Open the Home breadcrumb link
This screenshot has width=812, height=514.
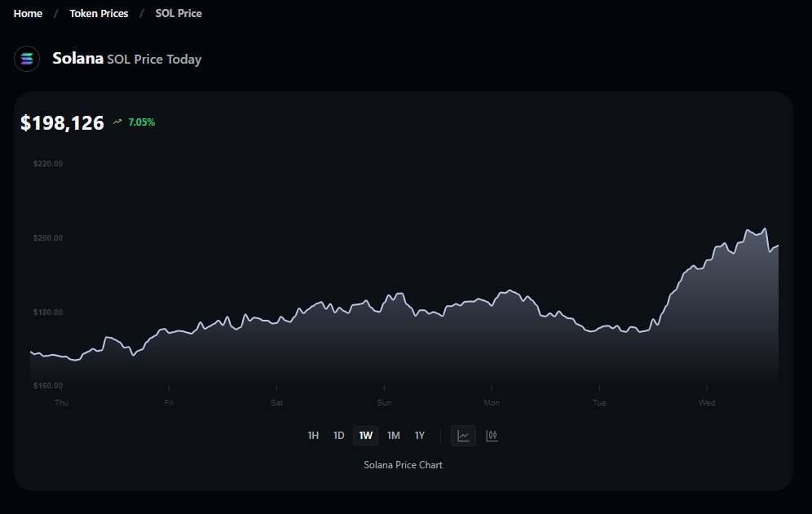pyautogui.click(x=28, y=14)
